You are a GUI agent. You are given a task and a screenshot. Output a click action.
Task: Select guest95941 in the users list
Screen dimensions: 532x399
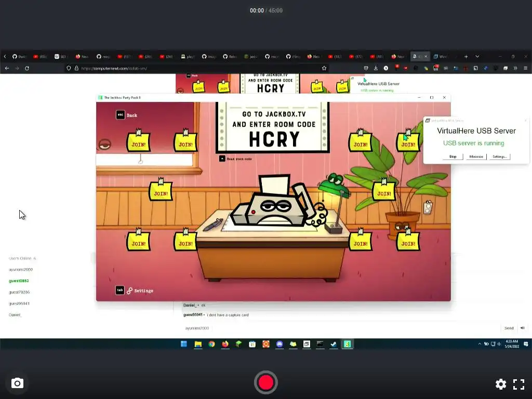tap(19, 303)
